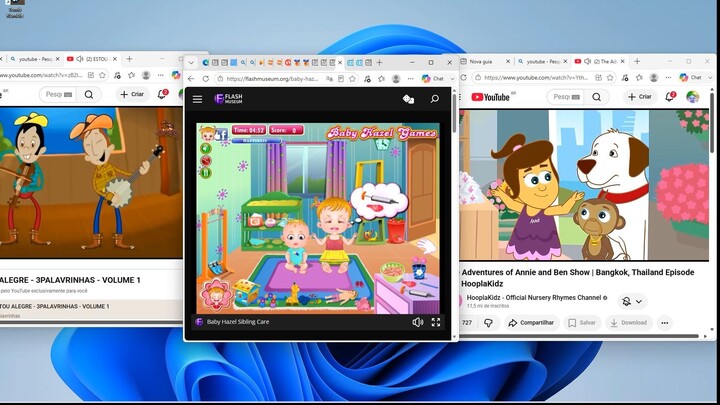Open Edge settings menu in Flash Museum window

[x=411, y=79]
